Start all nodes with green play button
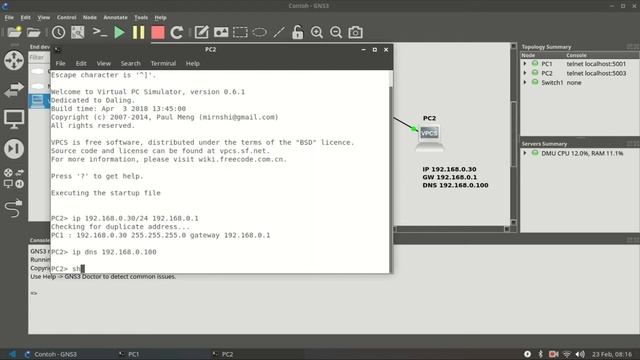This screenshot has width=640, height=360. 119,32
